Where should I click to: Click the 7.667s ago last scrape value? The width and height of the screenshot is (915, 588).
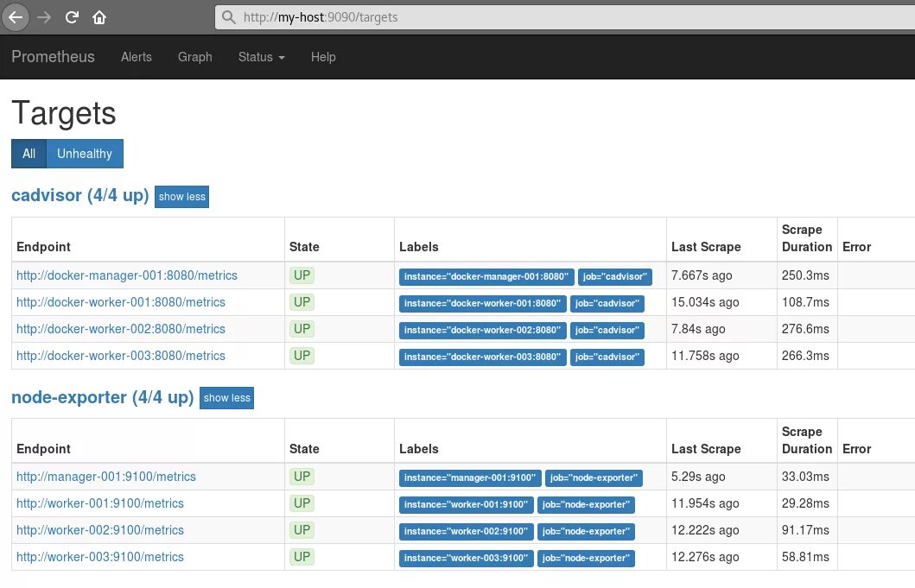(x=702, y=275)
